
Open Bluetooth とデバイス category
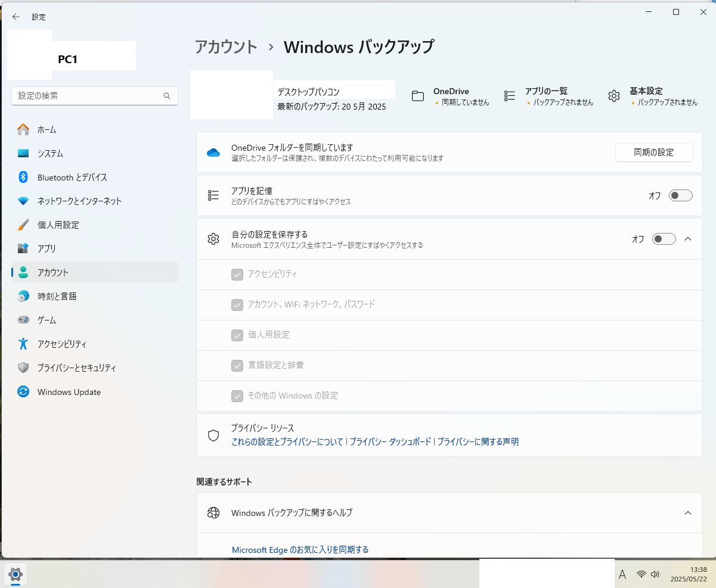(x=95, y=177)
